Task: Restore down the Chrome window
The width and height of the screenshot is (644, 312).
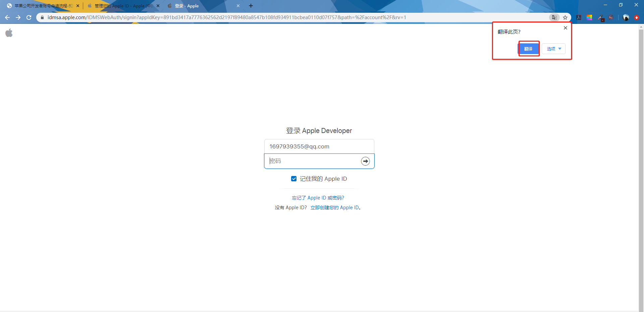Action: click(621, 5)
